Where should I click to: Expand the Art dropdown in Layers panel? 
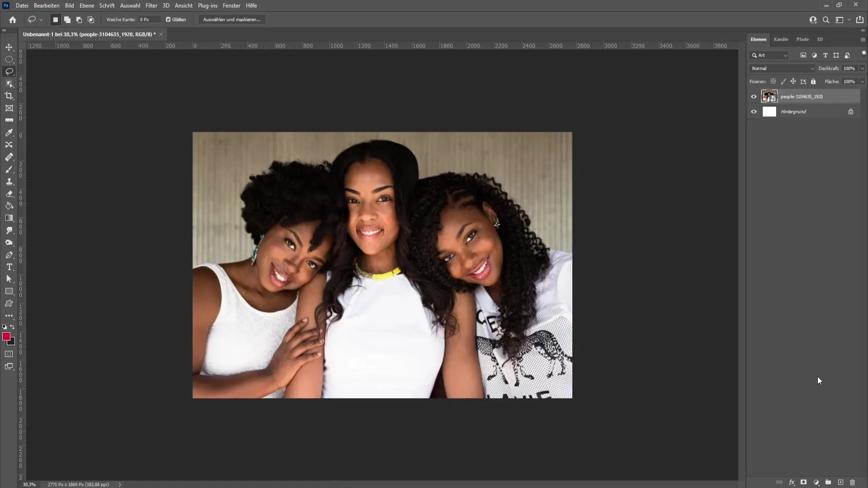pyautogui.click(x=786, y=55)
